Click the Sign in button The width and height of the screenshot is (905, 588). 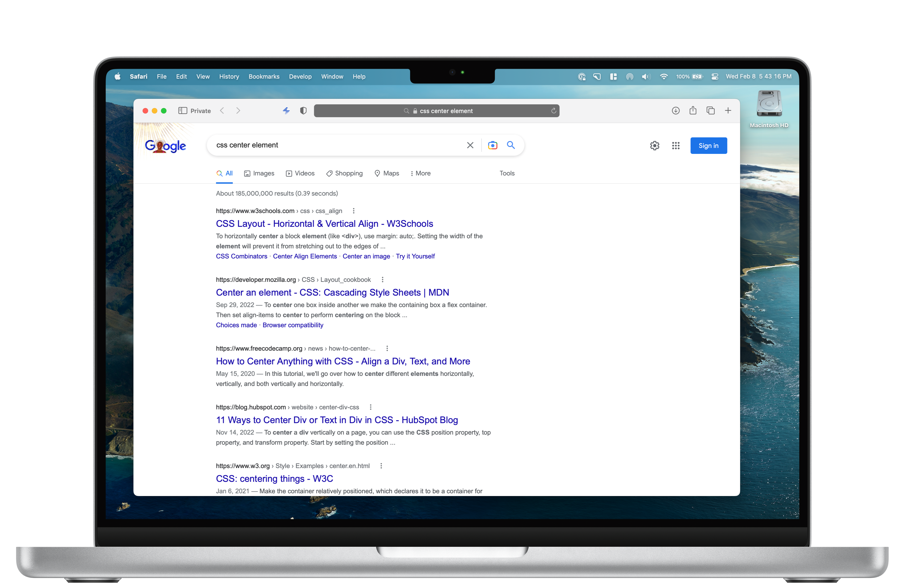(708, 146)
